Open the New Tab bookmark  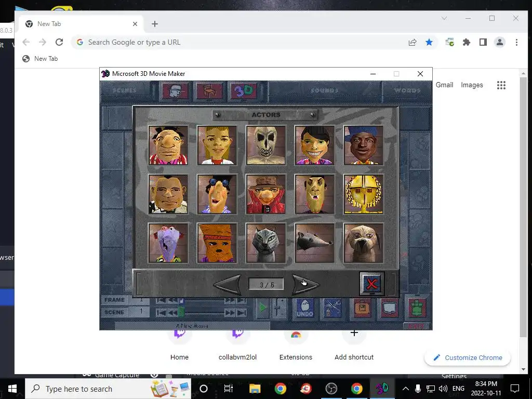40,59
